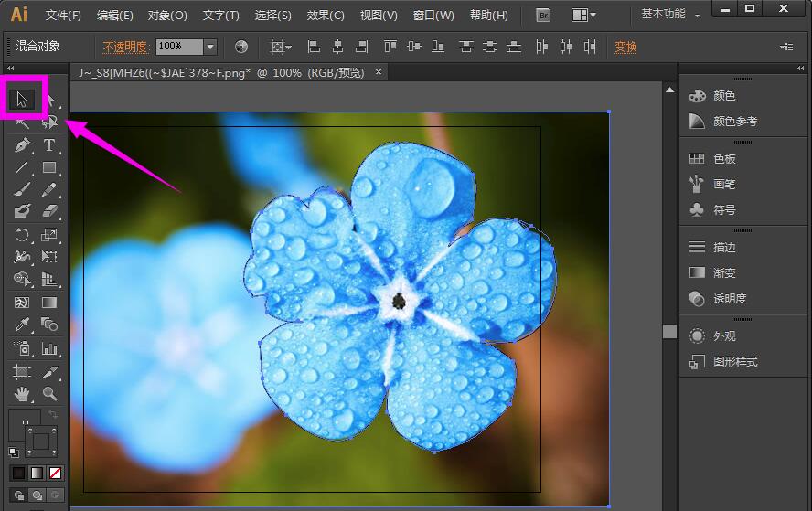Swap the fill and stroke colors
This screenshot has width=812, height=511.
(x=52, y=416)
